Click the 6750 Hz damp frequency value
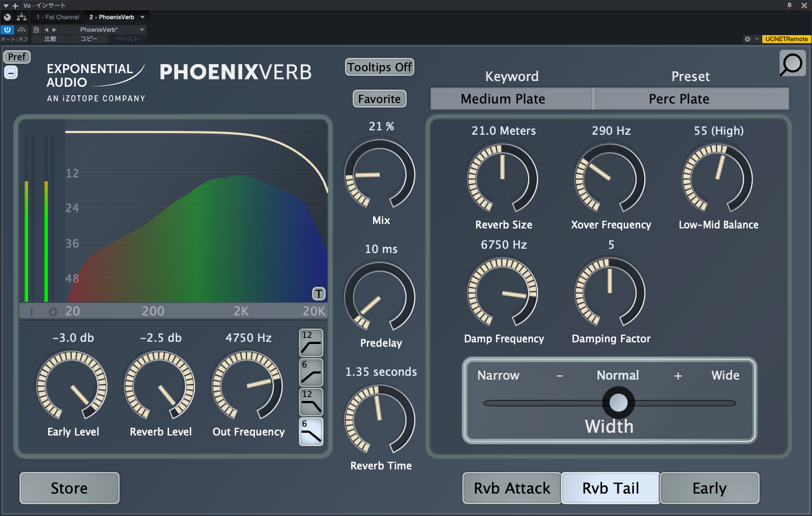 pos(504,245)
